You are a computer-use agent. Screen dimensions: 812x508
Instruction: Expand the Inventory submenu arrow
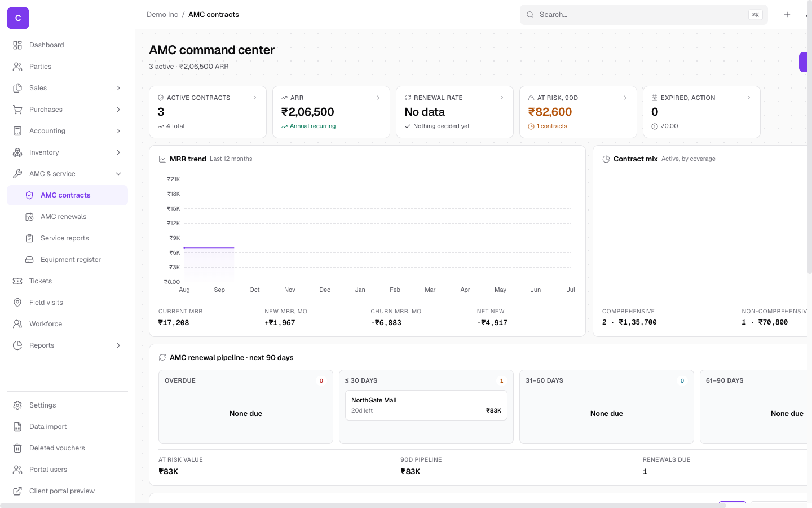(x=118, y=152)
